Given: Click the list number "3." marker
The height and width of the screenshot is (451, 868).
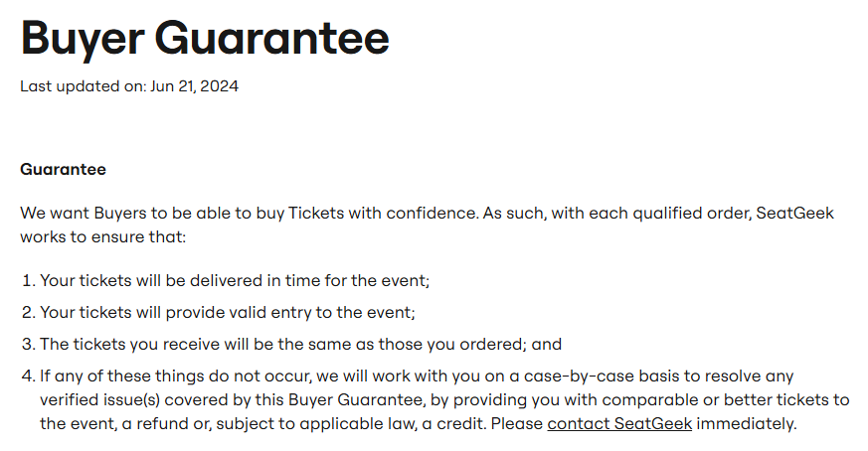Looking at the screenshot, I should [28, 344].
